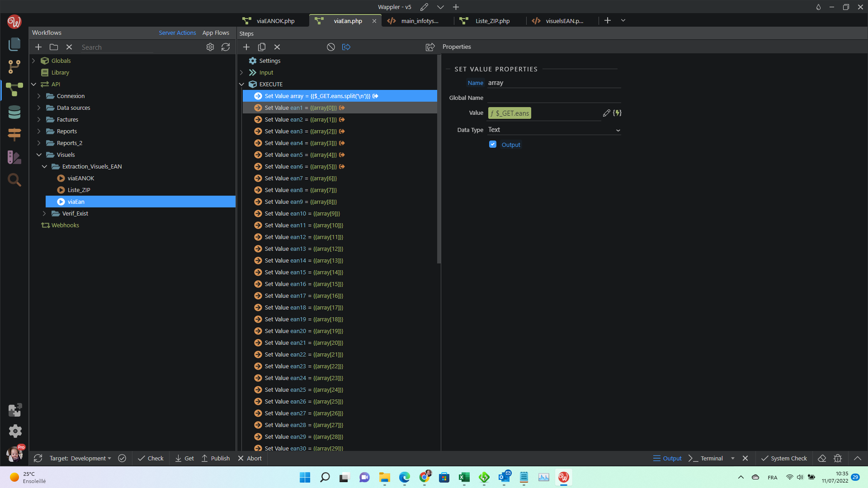
Task: Remove the selected step
Action: (x=277, y=47)
